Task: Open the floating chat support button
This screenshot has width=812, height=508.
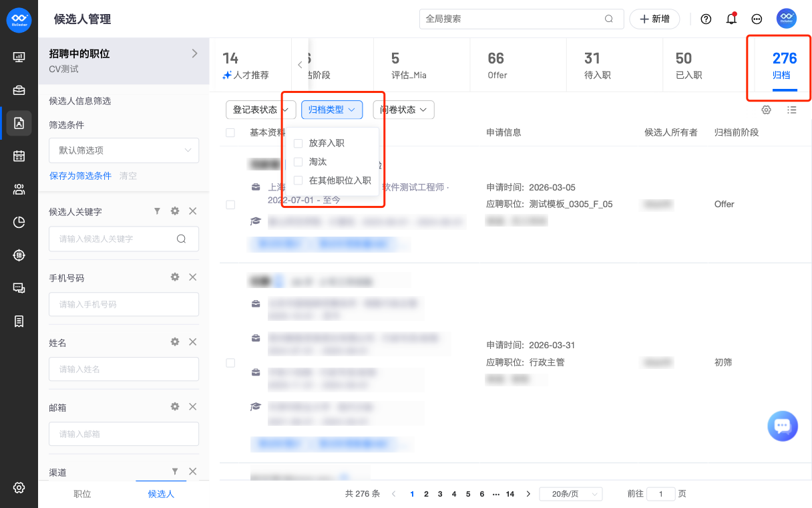Action: click(x=783, y=426)
